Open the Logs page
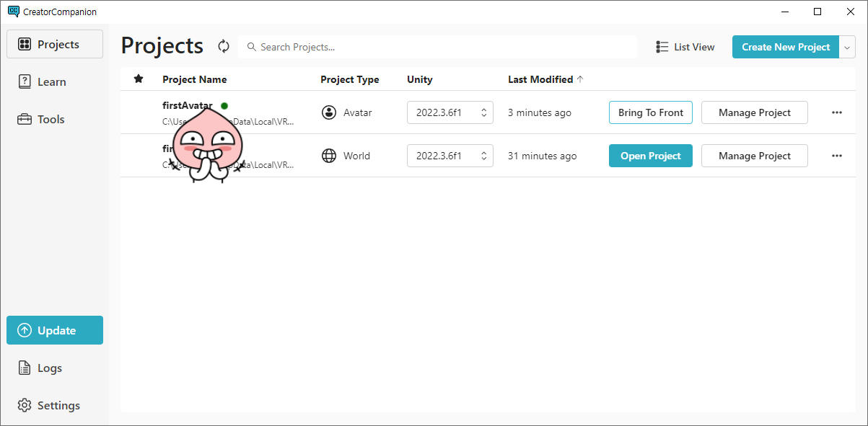This screenshot has width=868, height=426. click(x=55, y=368)
